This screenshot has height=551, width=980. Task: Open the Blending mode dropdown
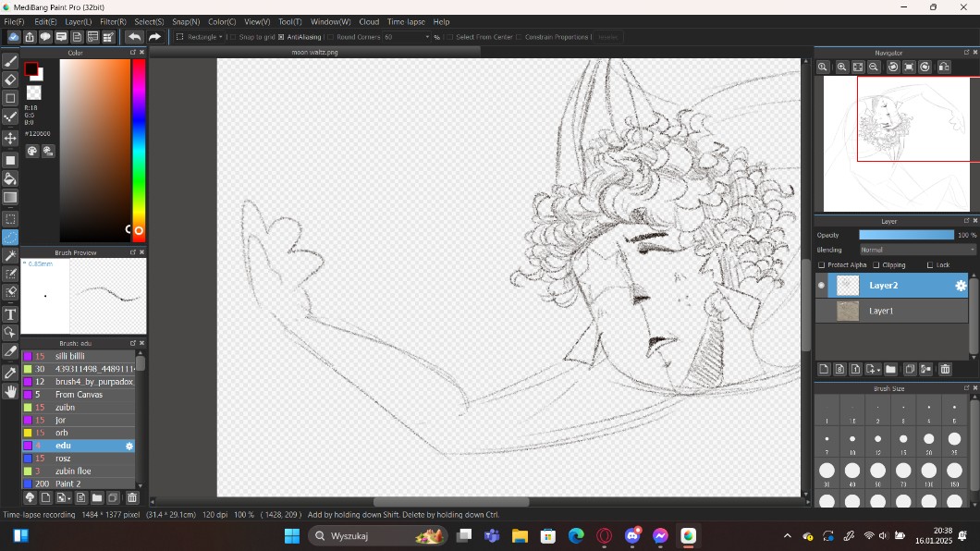[x=917, y=250]
